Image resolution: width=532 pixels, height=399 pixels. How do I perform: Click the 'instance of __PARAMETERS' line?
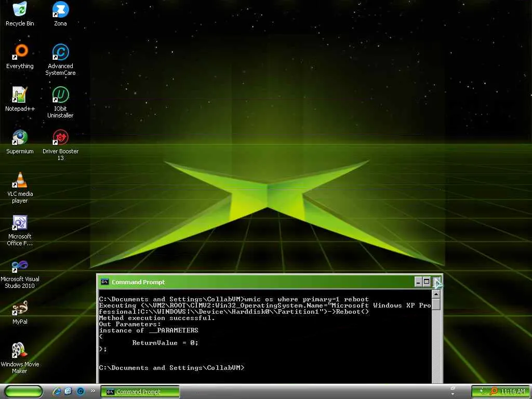[x=149, y=330]
